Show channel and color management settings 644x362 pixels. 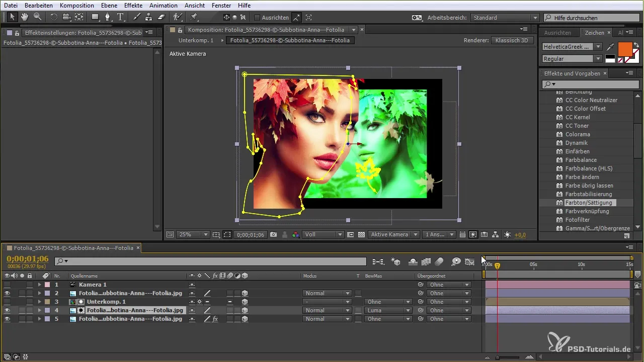[296, 234]
